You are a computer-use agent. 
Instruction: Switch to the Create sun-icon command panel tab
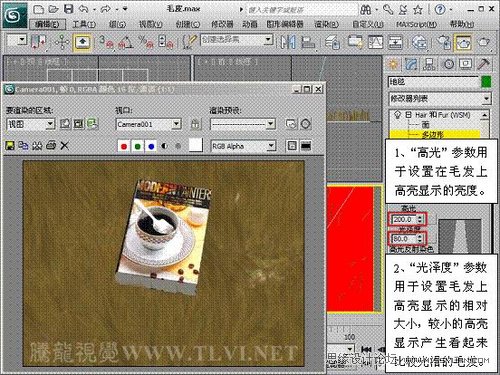393,64
